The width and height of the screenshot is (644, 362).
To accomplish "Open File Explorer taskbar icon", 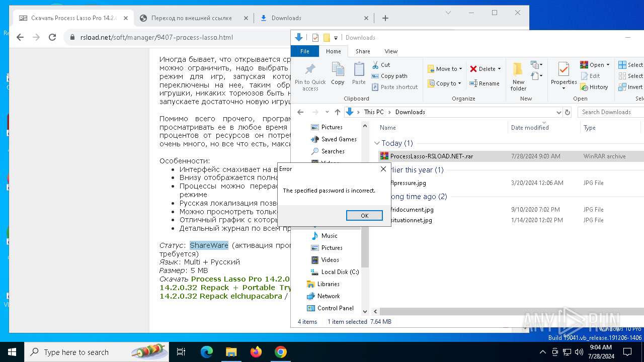I will 231,352.
